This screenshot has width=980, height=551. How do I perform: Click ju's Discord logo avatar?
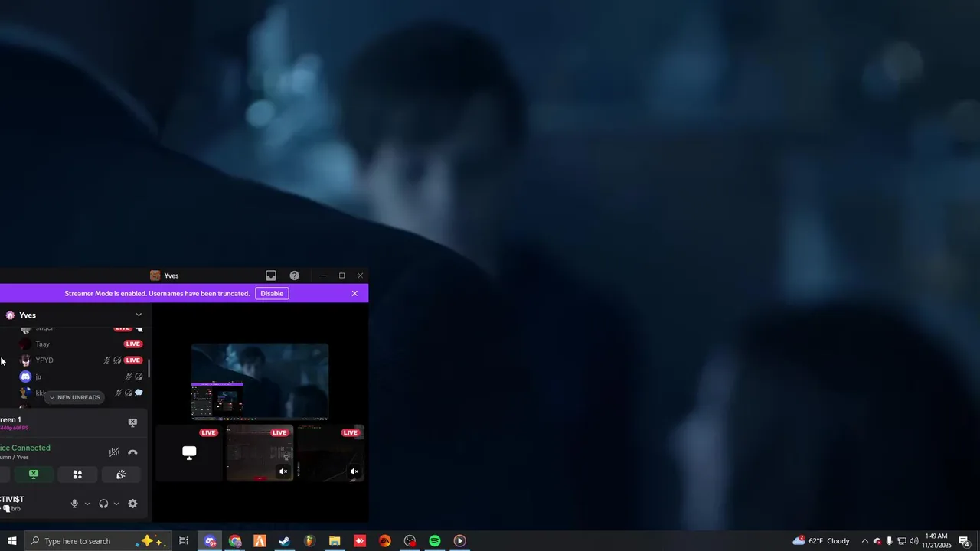click(x=25, y=377)
